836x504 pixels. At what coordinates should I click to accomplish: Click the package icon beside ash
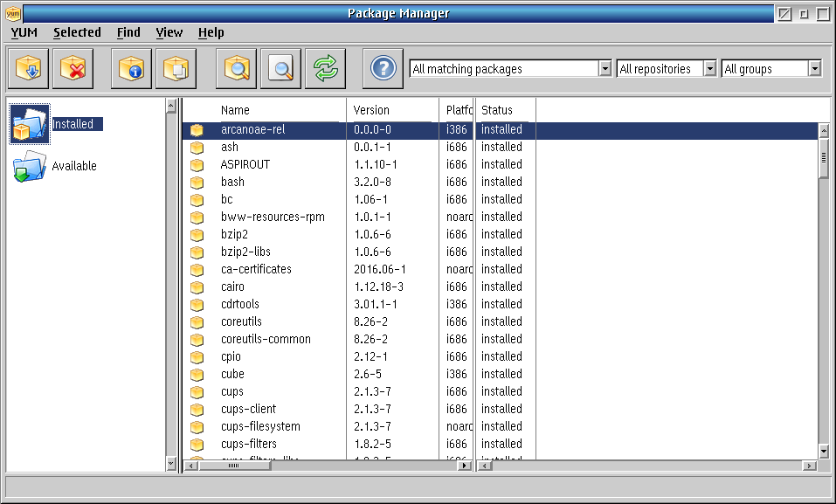[x=197, y=148]
